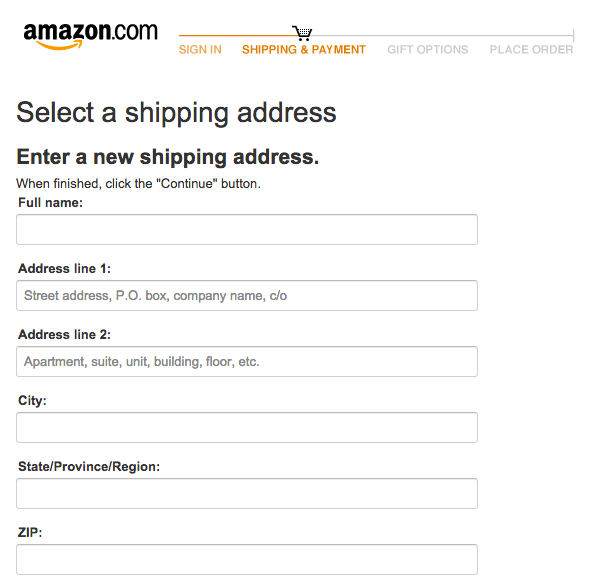Focus the ZIP code text box
This screenshot has height=588, width=597.
pyautogui.click(x=247, y=559)
